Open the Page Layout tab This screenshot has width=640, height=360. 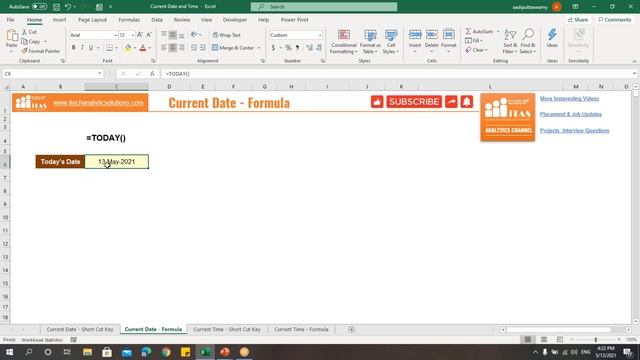click(92, 20)
